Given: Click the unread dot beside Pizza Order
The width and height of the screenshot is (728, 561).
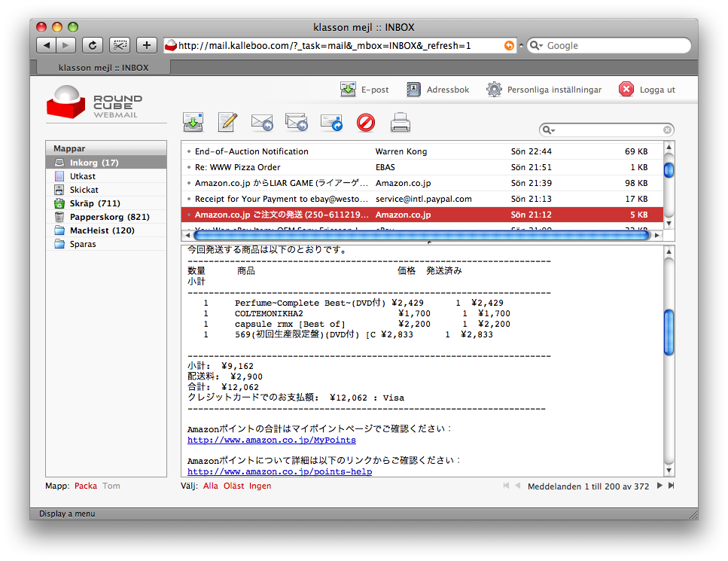Looking at the screenshot, I should [189, 167].
